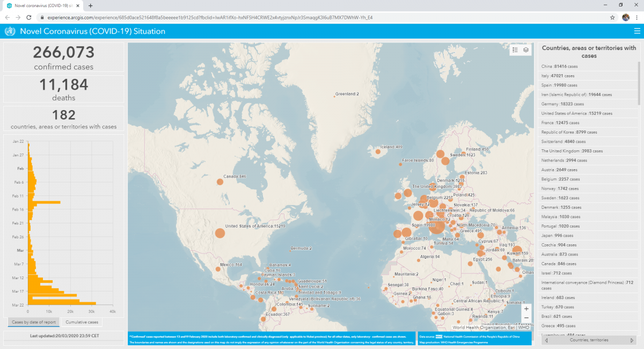Bookmark the page with the star icon
This screenshot has width=644, height=349.
[x=612, y=17]
